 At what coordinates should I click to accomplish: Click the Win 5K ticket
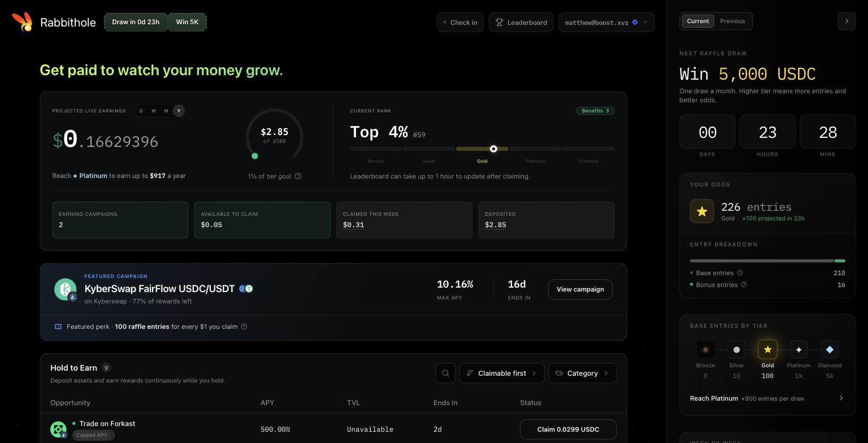[187, 22]
